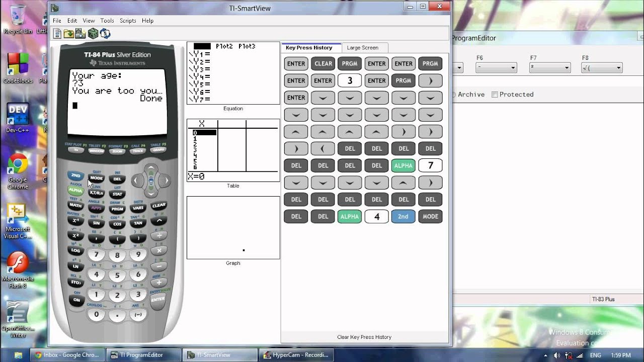
Task: Tap the 2ND key on the calculator keypad
Action: pos(75,175)
